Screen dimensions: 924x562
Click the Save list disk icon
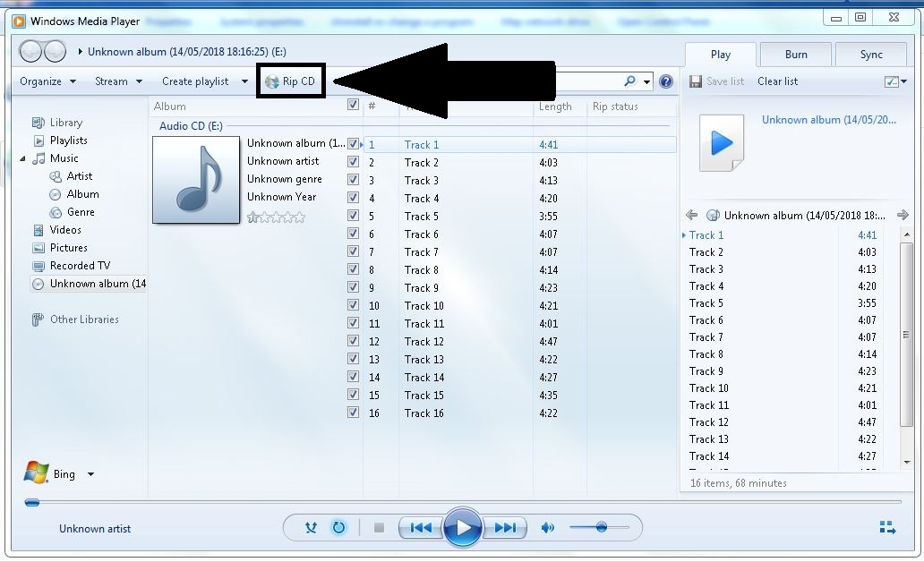(696, 81)
